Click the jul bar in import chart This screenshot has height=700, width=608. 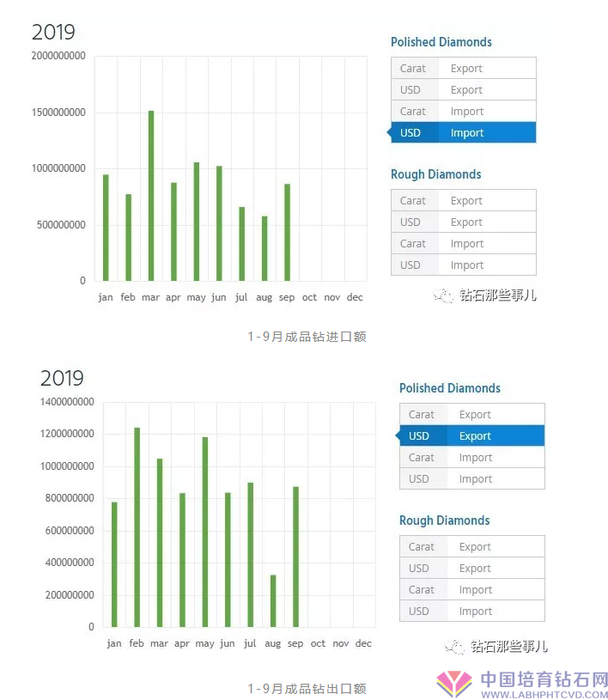(x=242, y=244)
